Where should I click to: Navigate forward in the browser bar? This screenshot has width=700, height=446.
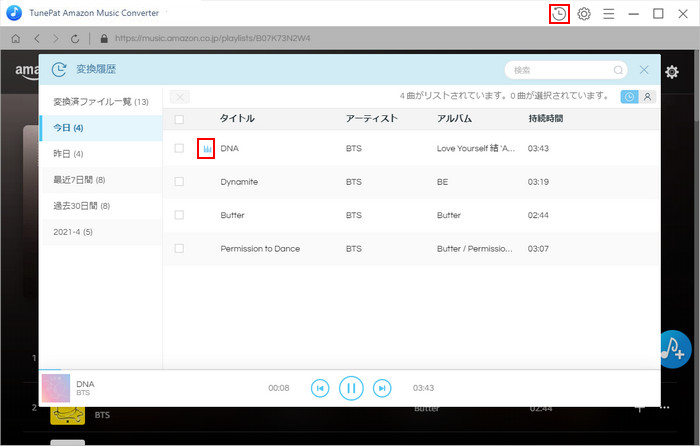pyautogui.click(x=55, y=38)
